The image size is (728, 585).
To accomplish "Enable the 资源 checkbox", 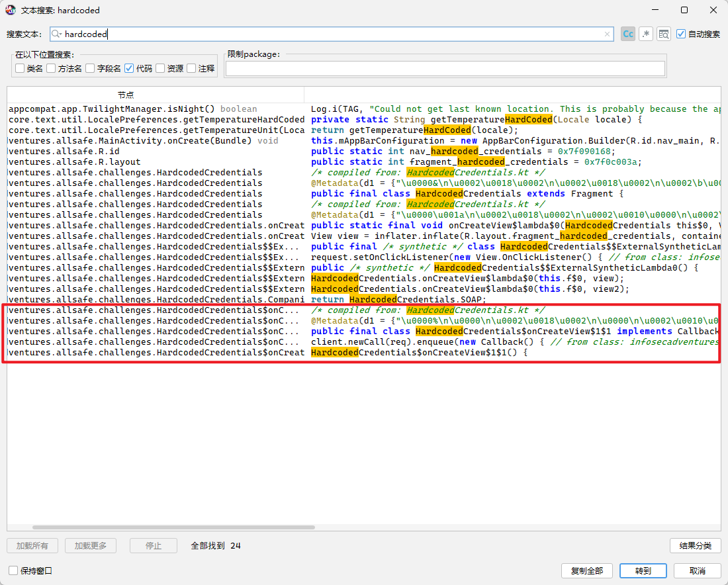I will pos(160,68).
